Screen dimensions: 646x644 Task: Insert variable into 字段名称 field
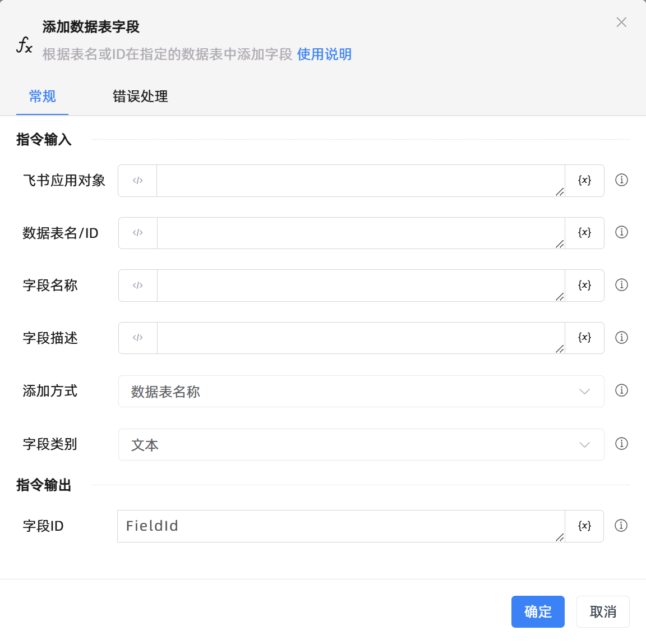pyautogui.click(x=584, y=285)
